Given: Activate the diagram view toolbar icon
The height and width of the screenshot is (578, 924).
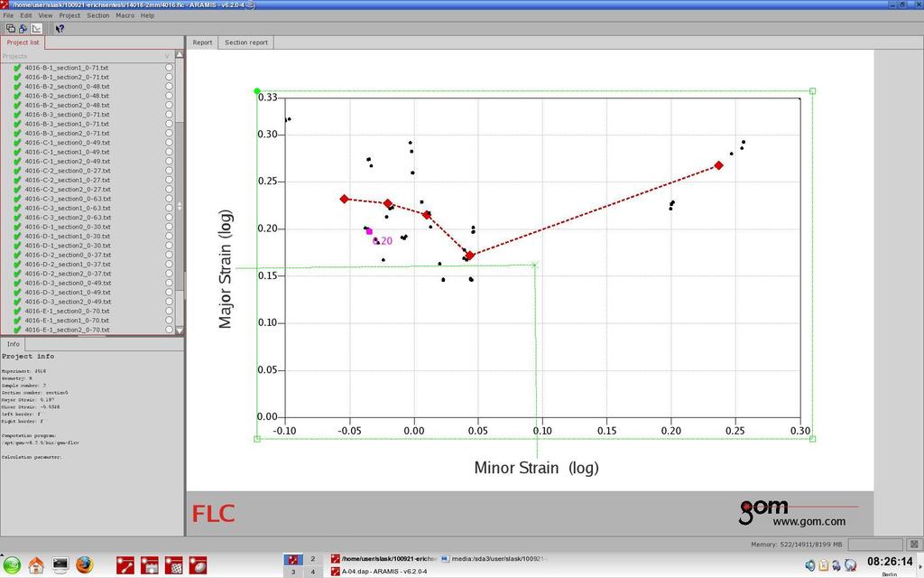Looking at the screenshot, I should (36, 28).
